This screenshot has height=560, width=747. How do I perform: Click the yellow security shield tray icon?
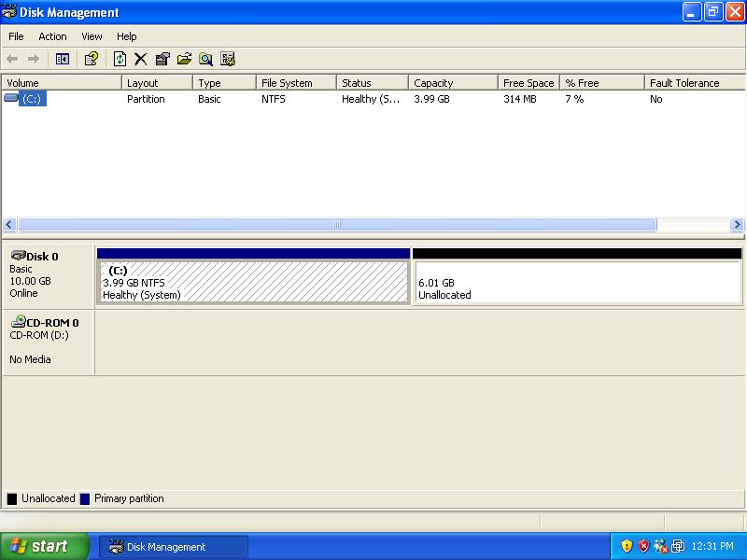point(627,546)
